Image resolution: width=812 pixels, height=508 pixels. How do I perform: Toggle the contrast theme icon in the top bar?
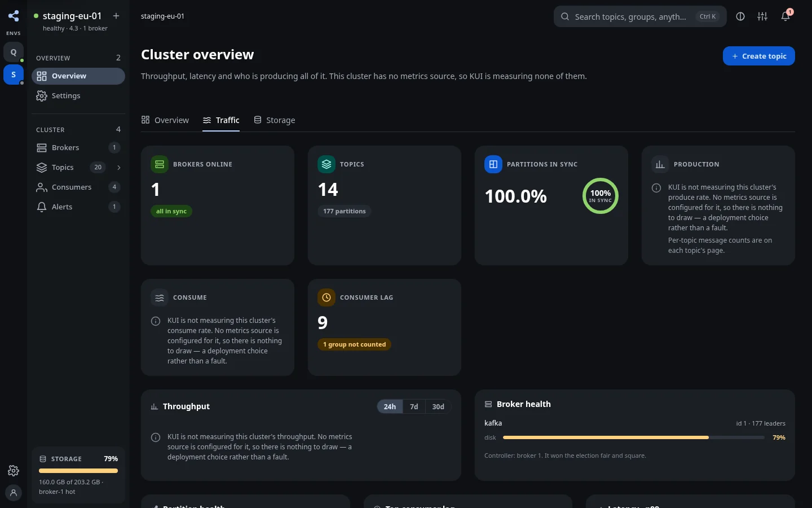click(740, 16)
